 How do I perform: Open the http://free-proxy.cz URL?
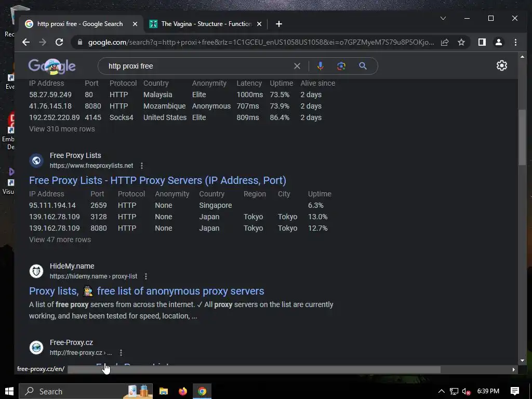pyautogui.click(x=81, y=353)
